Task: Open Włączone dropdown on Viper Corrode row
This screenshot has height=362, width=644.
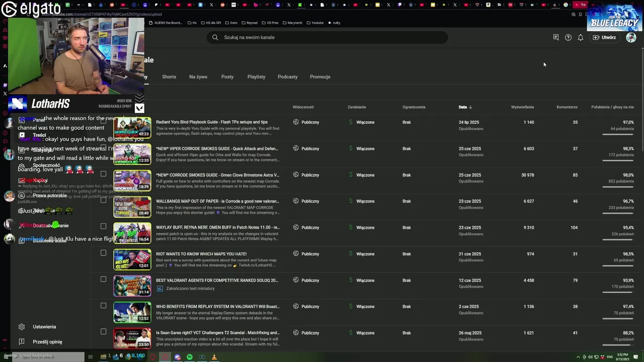Action: click(365, 148)
